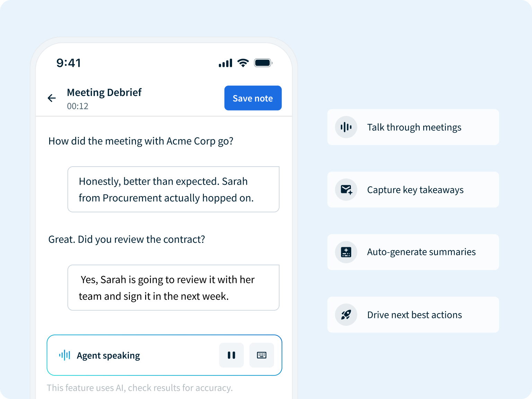
Task: Click the audio waveform icon beside Agent speaking
Action: point(64,355)
